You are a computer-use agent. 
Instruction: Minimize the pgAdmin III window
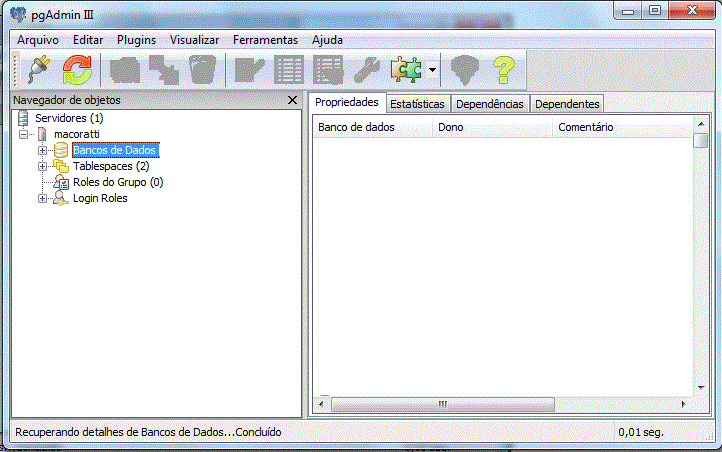point(628,11)
